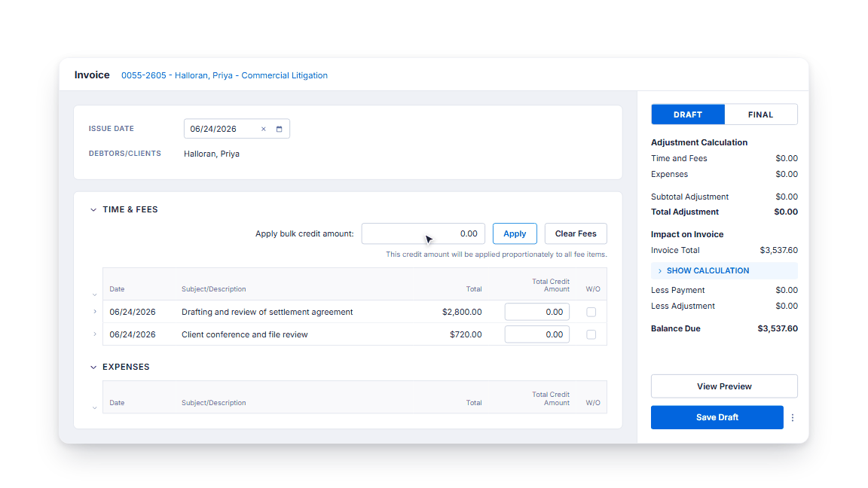868x488 pixels.
Task: Expand the Drafting and review of settlement row
Action: tap(95, 312)
